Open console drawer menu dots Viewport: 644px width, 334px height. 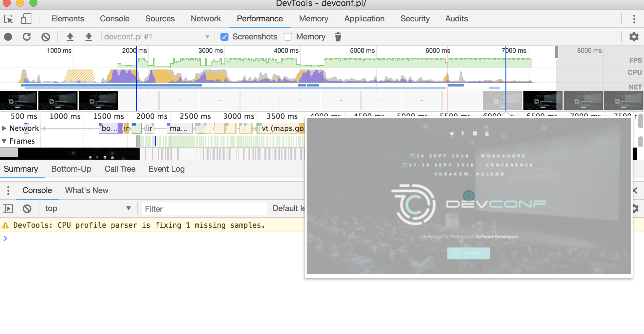click(x=8, y=191)
